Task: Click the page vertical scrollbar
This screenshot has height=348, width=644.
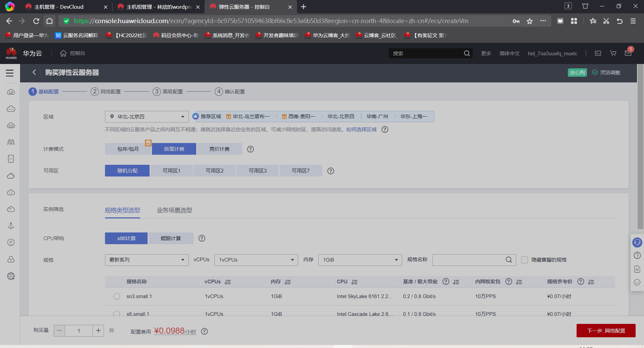Action: (x=640, y=147)
